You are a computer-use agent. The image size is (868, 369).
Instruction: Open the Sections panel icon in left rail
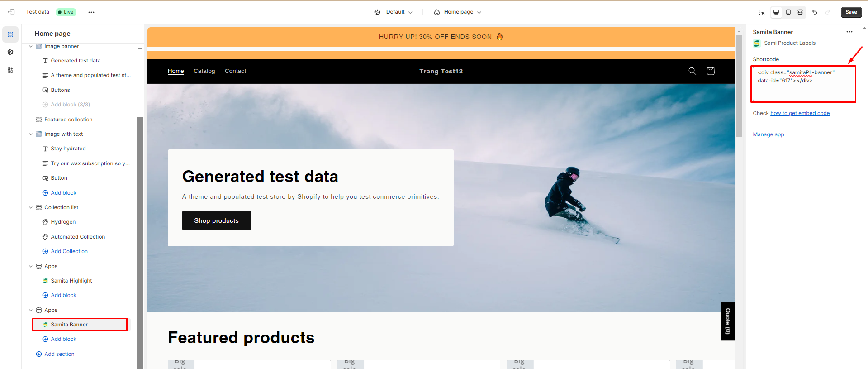coord(10,34)
